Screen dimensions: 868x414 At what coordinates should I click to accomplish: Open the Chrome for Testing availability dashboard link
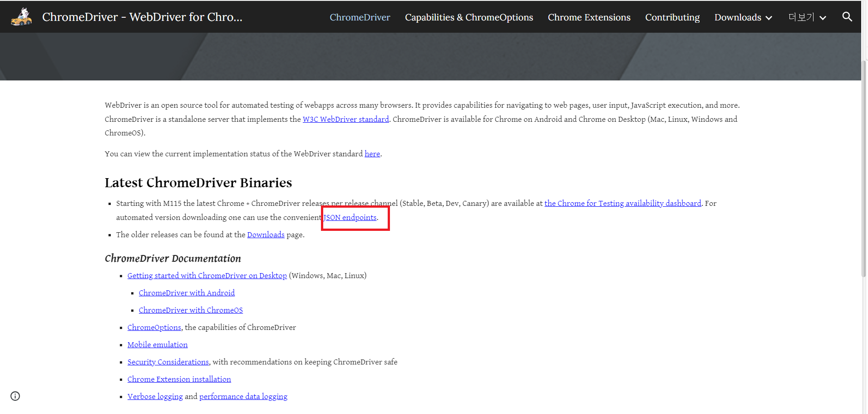(x=623, y=203)
